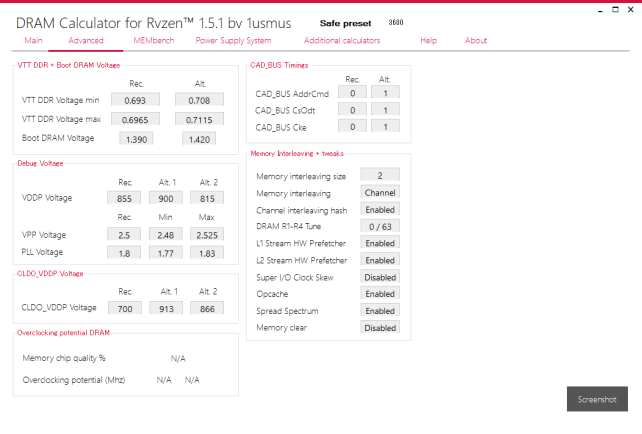This screenshot has width=642, height=434.
Task: Click the Screenshot button
Action: coord(597,399)
